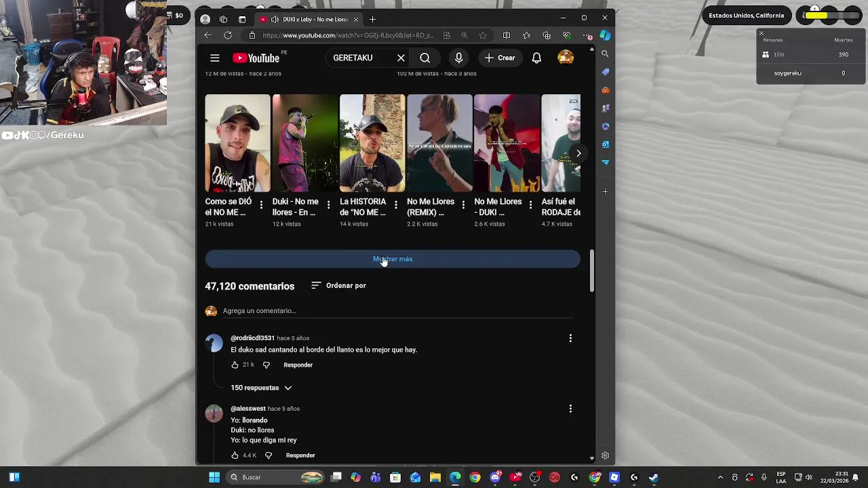Open Edge collections icon
Viewport: 868px width, 488px height.
tap(547, 35)
